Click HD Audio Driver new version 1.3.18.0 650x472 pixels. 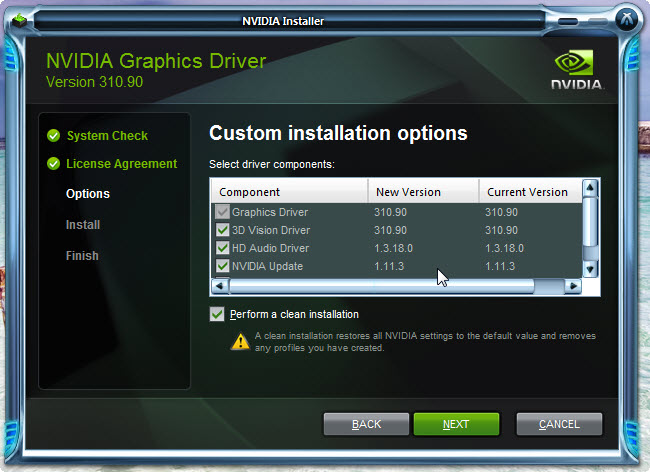tap(393, 248)
